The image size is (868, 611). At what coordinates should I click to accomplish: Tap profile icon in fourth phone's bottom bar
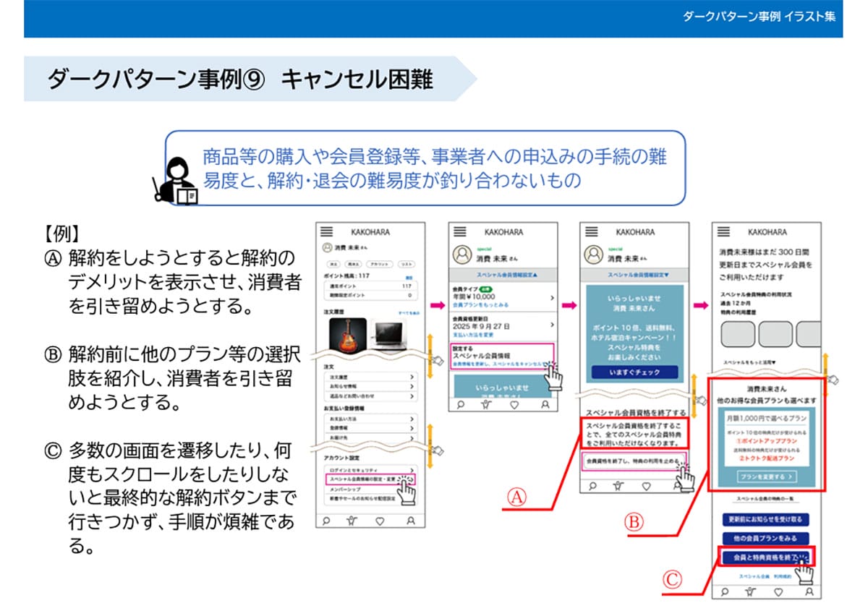pyautogui.click(x=809, y=591)
